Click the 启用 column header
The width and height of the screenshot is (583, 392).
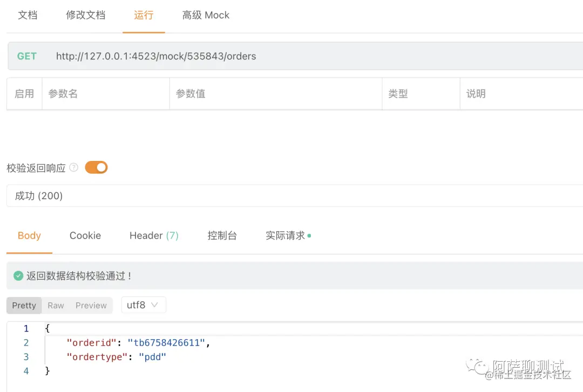24,94
